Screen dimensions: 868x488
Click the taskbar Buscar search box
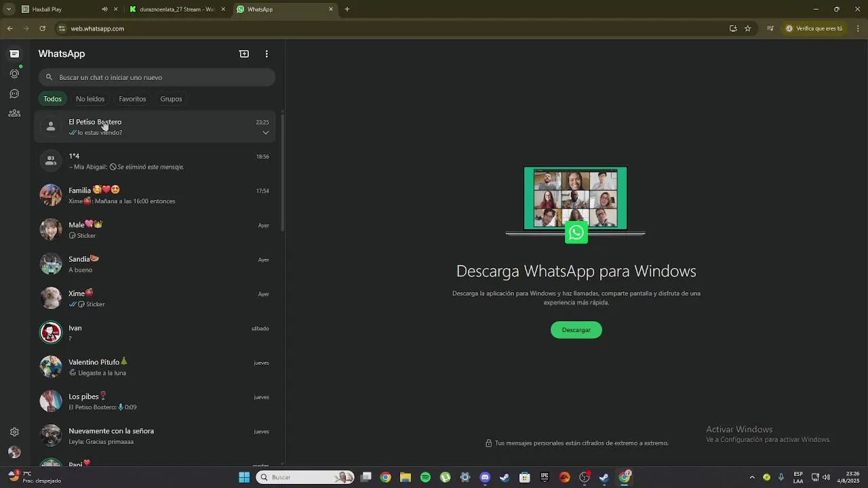(306, 477)
